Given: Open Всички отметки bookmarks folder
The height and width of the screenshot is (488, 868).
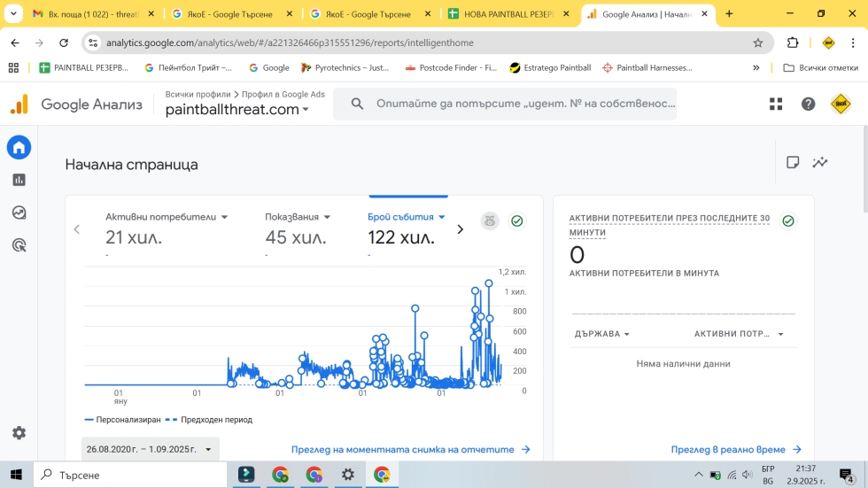Looking at the screenshot, I should tap(821, 67).
